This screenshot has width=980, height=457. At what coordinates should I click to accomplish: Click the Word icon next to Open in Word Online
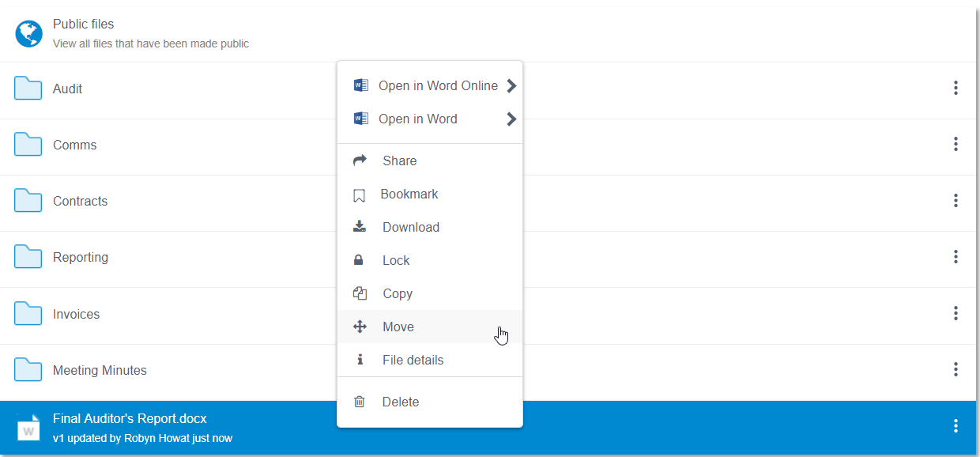(x=360, y=85)
